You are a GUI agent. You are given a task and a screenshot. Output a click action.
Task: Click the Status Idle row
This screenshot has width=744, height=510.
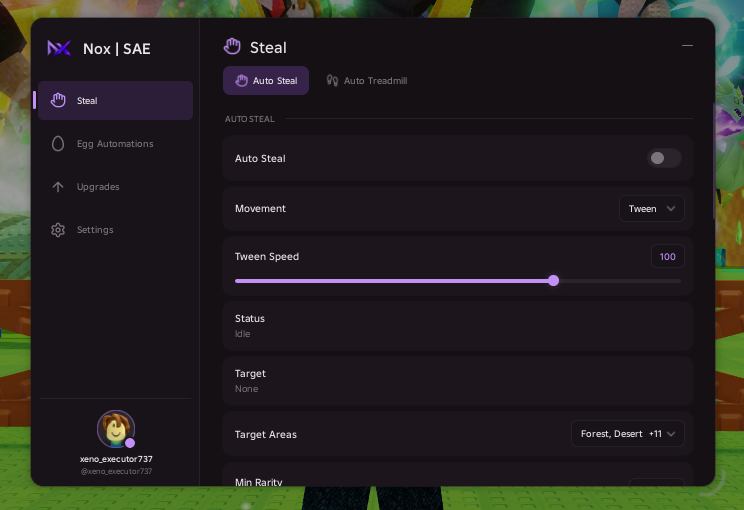(x=458, y=326)
